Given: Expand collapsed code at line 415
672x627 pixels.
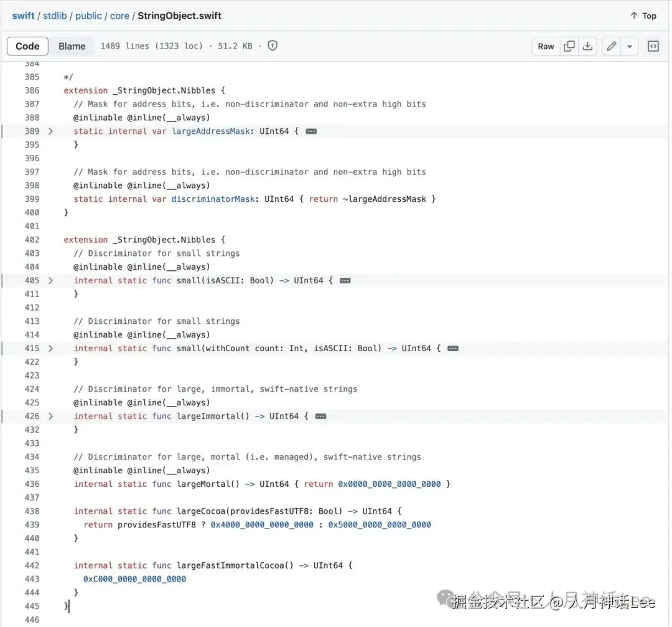Looking at the screenshot, I should pos(50,348).
